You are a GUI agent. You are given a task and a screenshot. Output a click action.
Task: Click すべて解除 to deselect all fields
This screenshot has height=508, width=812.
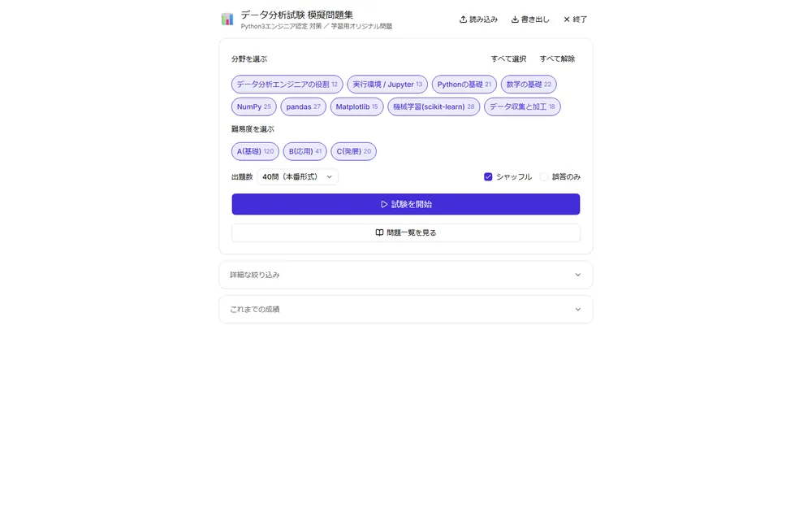click(x=557, y=59)
